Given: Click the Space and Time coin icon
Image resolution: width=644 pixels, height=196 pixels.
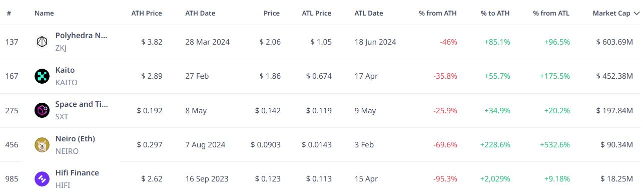Looking at the screenshot, I should click(x=42, y=110).
